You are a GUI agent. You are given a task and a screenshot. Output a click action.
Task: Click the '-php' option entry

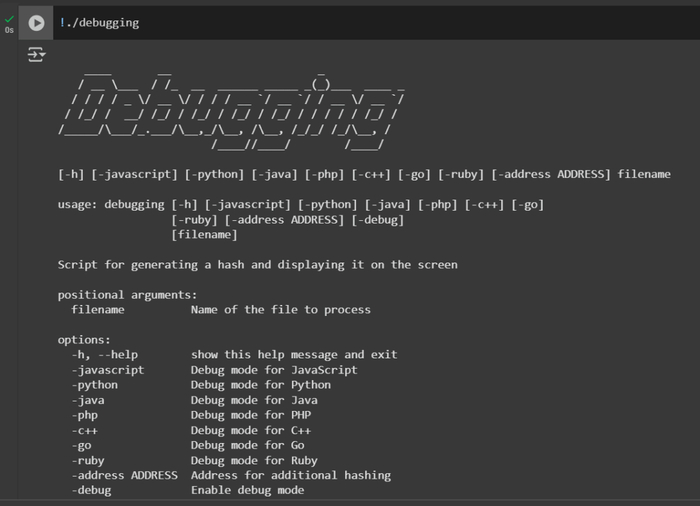click(x=84, y=415)
